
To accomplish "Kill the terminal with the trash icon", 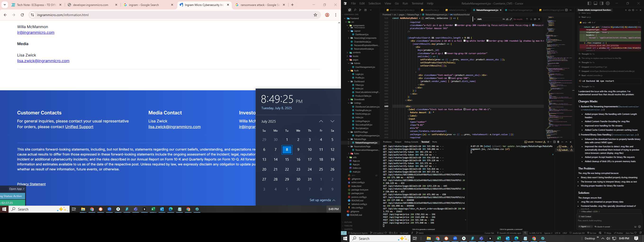I will tap(558, 142).
